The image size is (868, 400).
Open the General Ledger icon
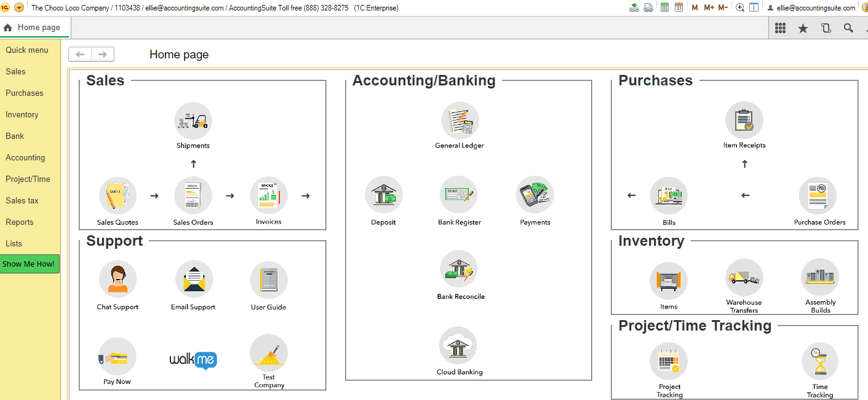point(460,121)
